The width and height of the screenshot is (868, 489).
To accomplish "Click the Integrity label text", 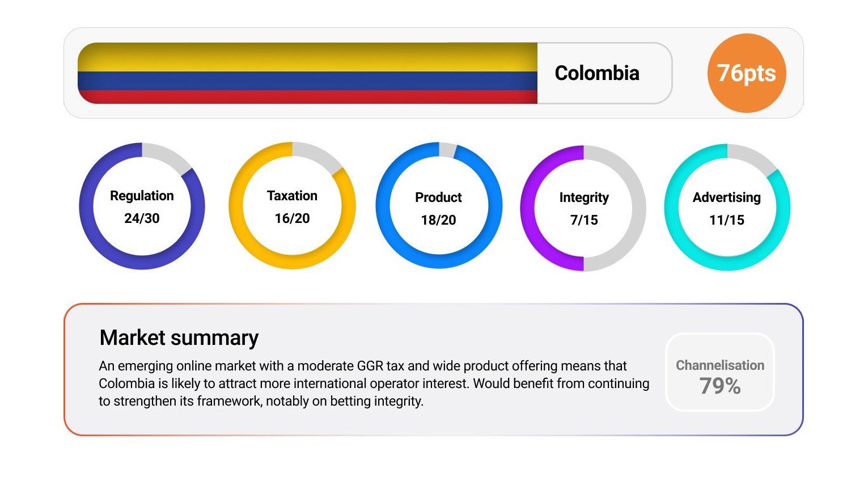I will (x=584, y=197).
